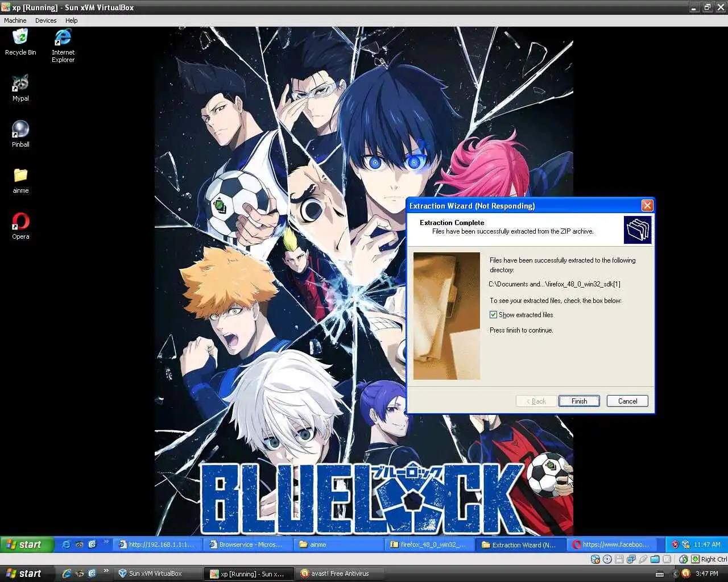Click the Right Ctrl host key indicator
728x582 pixels.
tap(709, 559)
